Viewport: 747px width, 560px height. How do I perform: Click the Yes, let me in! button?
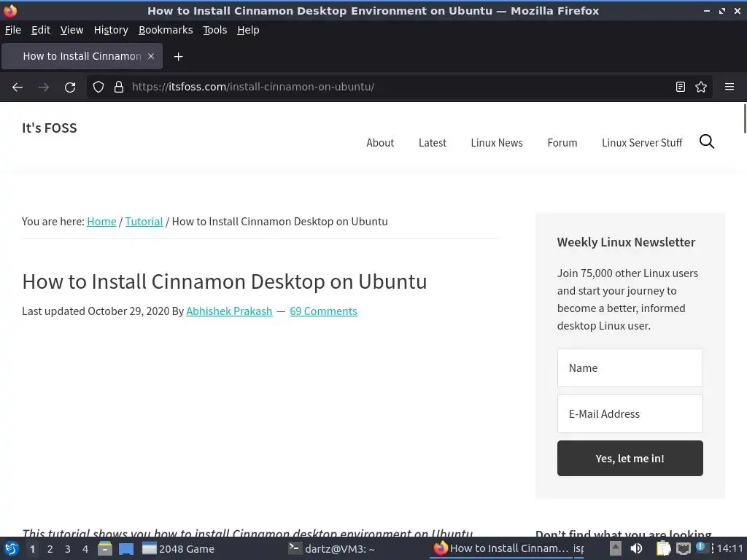click(x=630, y=458)
